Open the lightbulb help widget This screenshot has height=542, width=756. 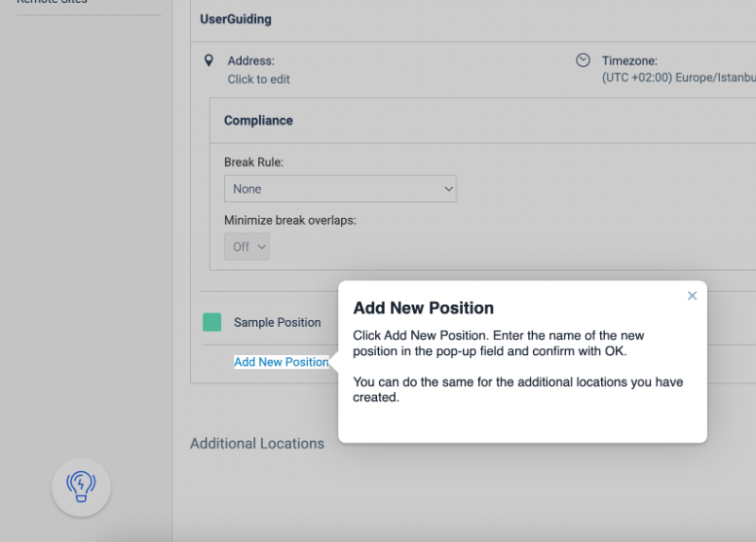pyautogui.click(x=81, y=486)
